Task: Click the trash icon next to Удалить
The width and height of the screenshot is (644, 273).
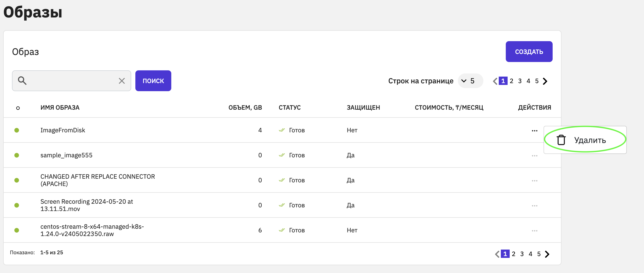Action: point(561,140)
